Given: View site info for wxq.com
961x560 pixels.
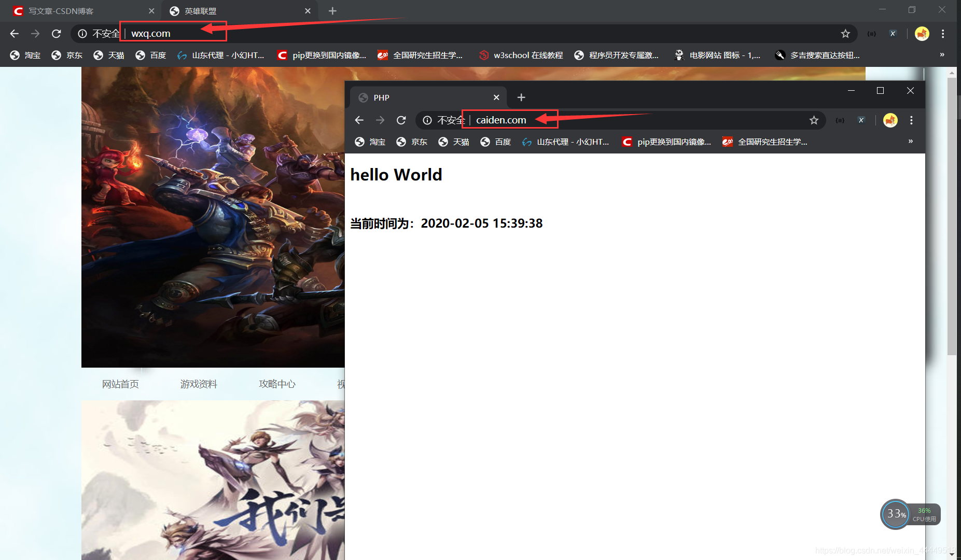Looking at the screenshot, I should 82,34.
